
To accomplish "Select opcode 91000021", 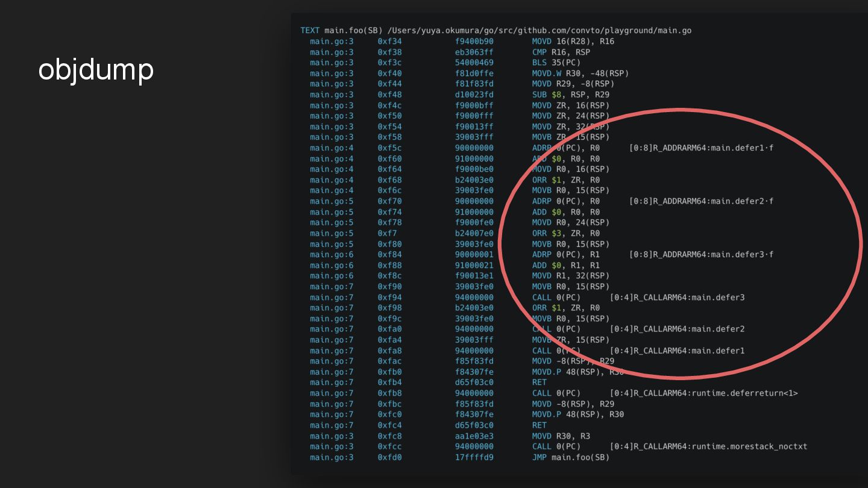I will pos(474,265).
